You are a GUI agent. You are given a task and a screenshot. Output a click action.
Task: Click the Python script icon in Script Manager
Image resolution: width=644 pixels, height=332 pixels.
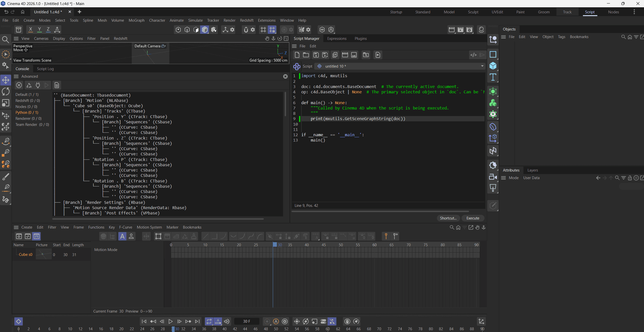coord(297,66)
